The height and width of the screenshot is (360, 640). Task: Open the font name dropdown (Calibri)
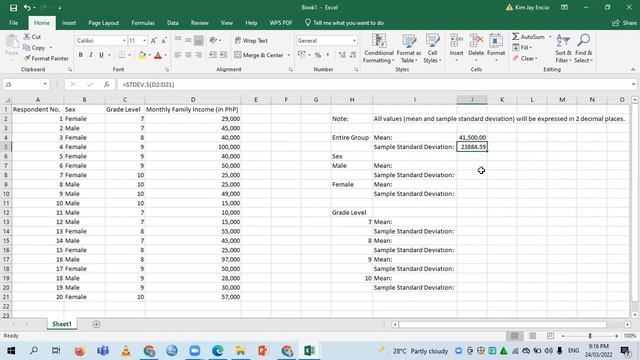(x=124, y=40)
